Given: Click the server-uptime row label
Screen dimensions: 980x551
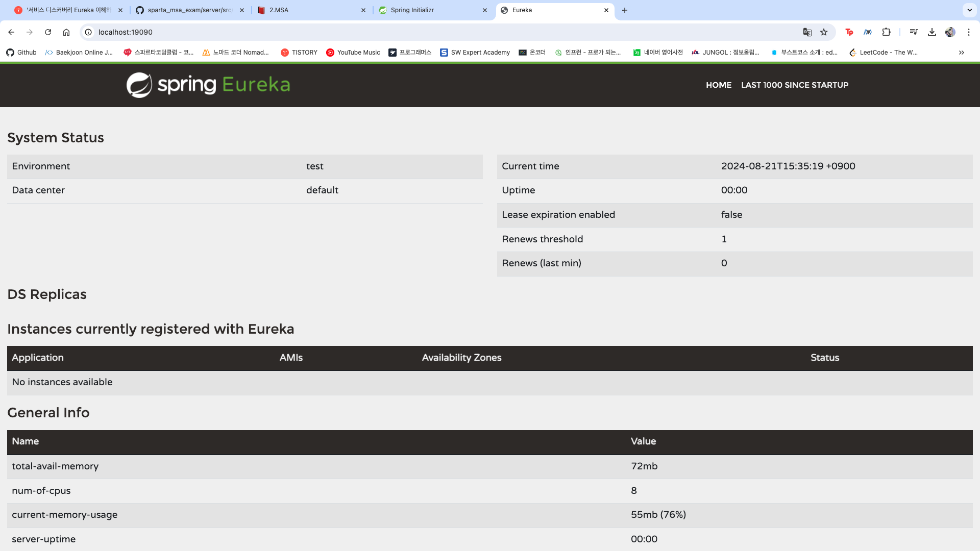Looking at the screenshot, I should 44,539.
